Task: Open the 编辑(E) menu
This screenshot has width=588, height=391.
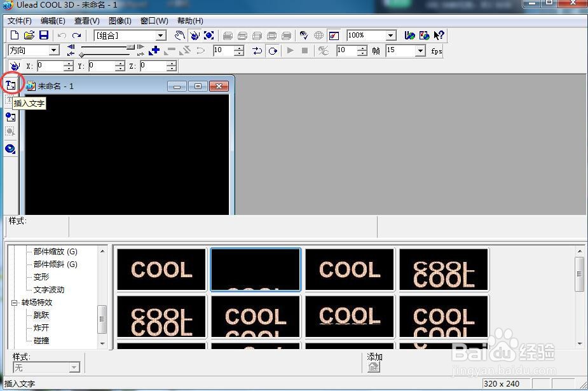Action: (53, 21)
